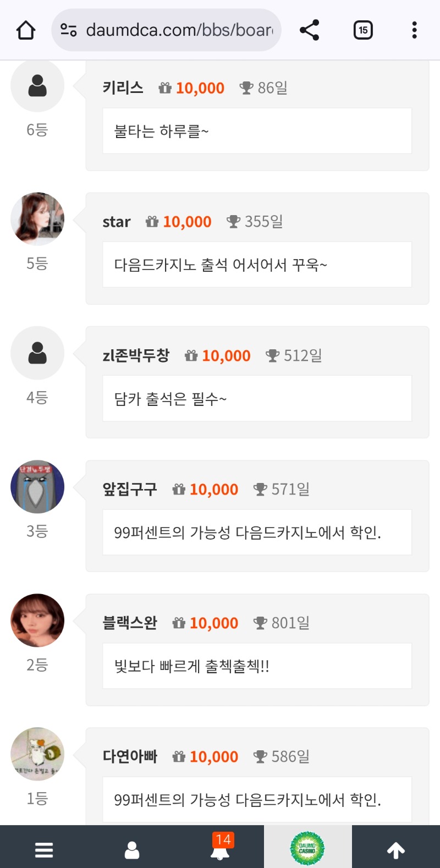
Task: Click the URL address bar
Action: [x=179, y=30]
